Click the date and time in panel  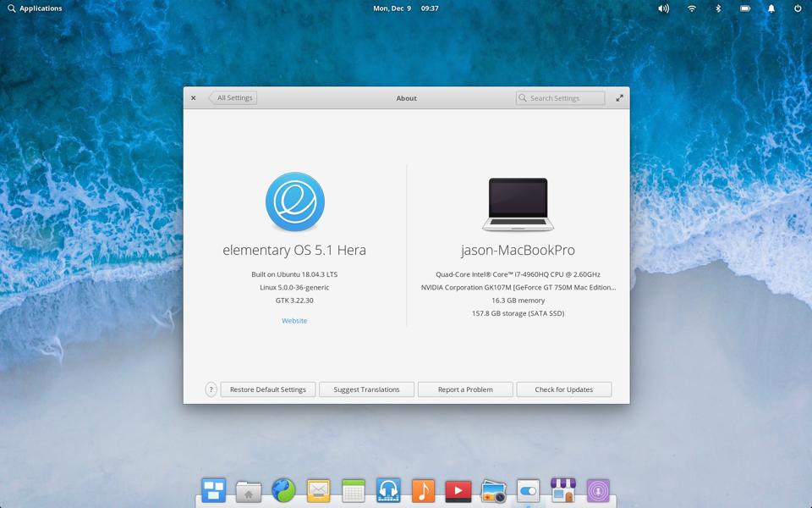tap(406, 8)
